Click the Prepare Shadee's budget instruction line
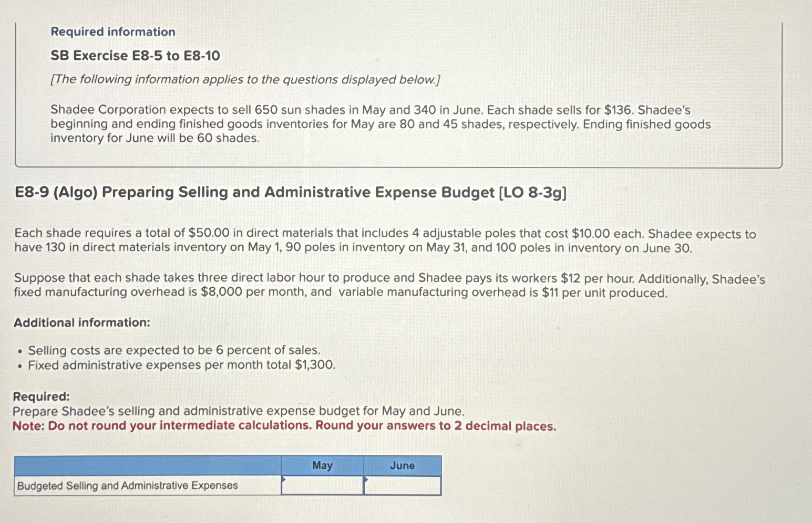Image resolution: width=812 pixels, height=523 pixels. pos(239,411)
